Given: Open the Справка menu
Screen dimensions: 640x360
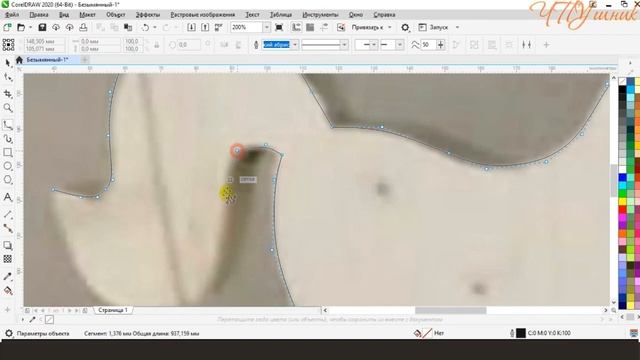Looking at the screenshot, I should point(384,15).
